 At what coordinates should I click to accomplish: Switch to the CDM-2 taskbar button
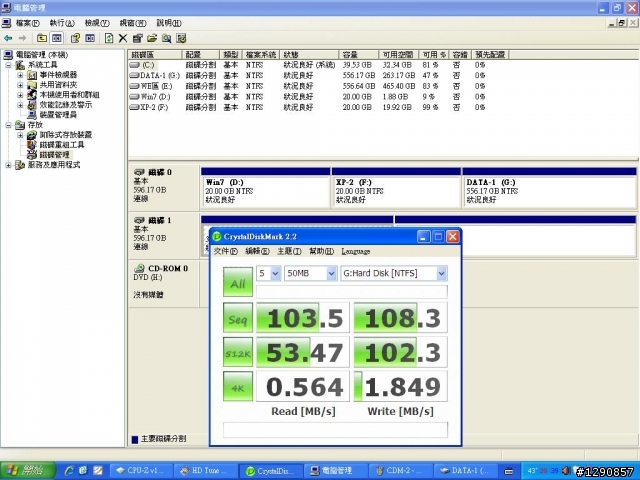pos(400,471)
